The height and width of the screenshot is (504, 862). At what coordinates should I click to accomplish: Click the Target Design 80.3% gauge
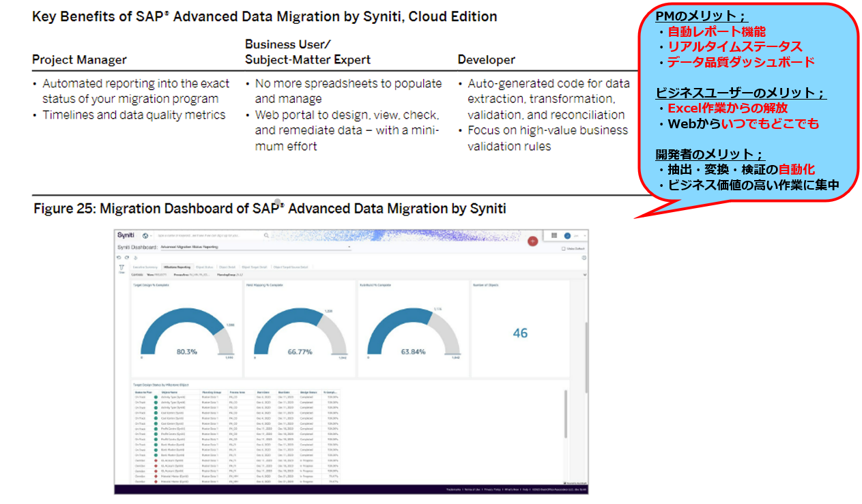point(186,330)
